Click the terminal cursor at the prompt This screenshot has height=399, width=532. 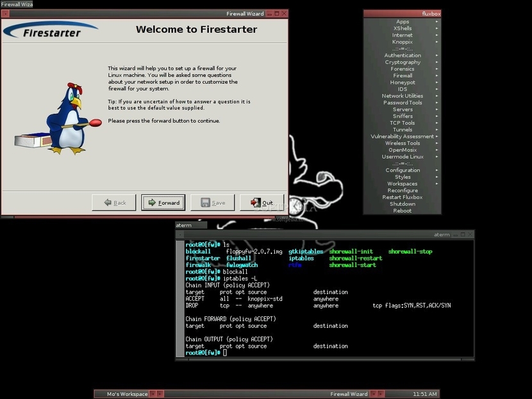click(x=225, y=353)
